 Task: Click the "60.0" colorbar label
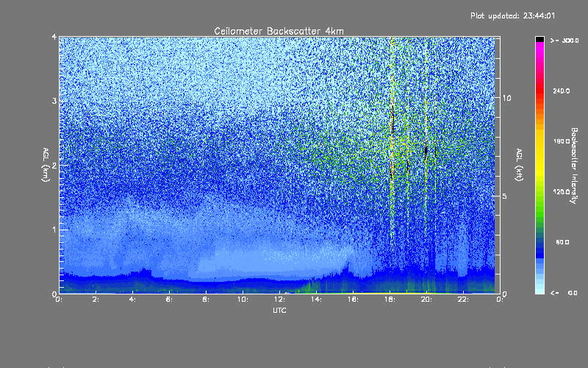pos(562,242)
